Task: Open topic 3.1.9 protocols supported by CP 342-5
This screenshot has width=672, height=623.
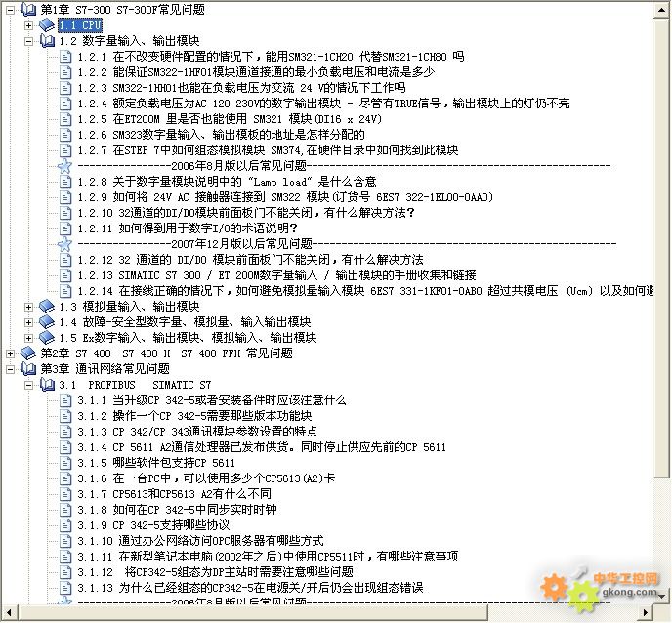Action: pos(153,525)
